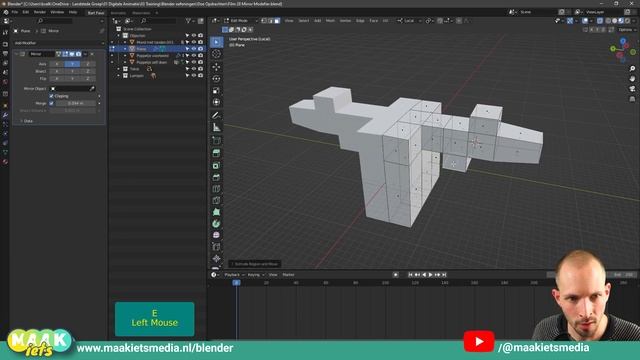The height and width of the screenshot is (360, 640).
Task: Select the Cursor tool
Action: [216, 54]
